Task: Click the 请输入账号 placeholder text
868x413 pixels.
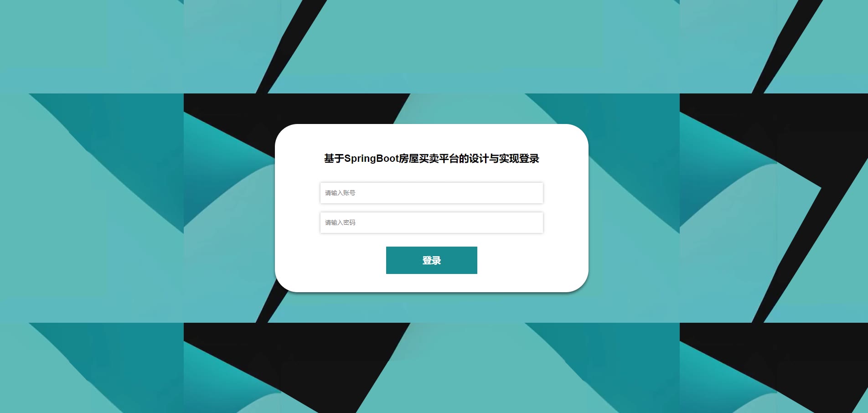Action: (340, 193)
